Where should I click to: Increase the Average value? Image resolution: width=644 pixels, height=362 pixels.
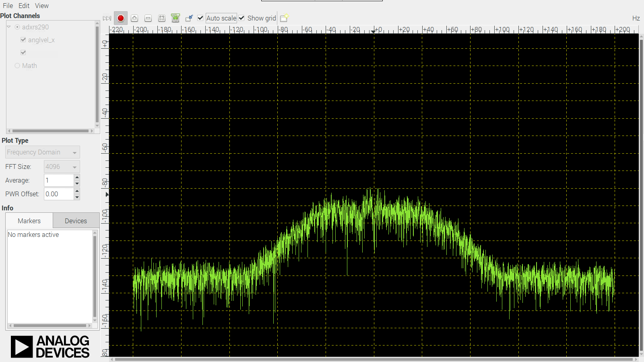[77, 177]
